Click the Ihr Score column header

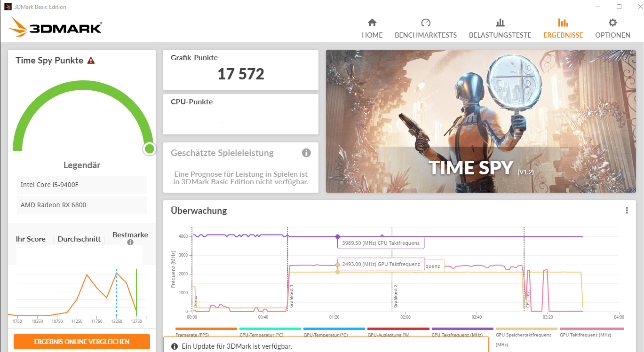tap(31, 239)
